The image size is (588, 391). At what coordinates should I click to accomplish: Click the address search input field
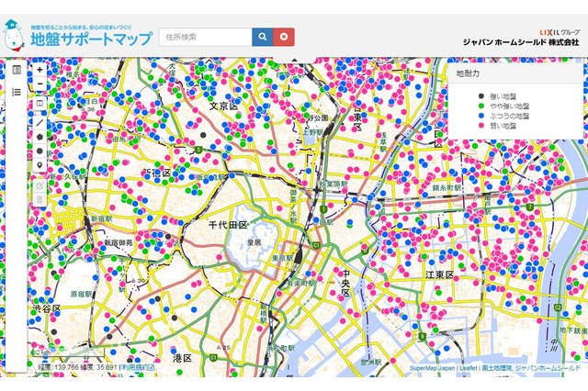(206, 37)
